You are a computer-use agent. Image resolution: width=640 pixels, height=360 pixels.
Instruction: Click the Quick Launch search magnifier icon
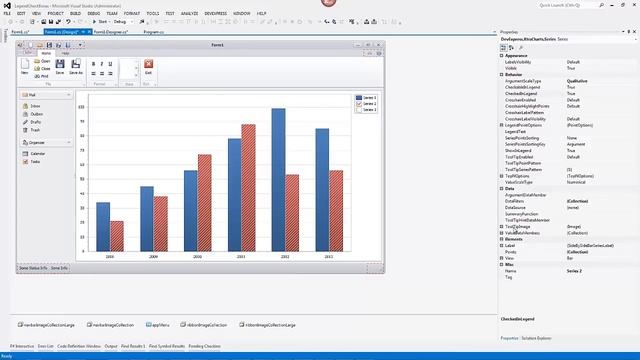coord(601,5)
